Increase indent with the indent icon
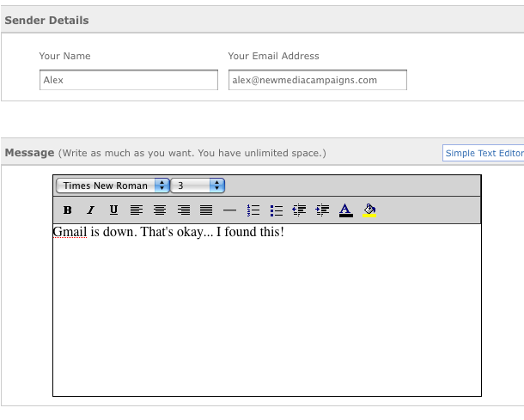524x420 pixels. click(x=322, y=210)
